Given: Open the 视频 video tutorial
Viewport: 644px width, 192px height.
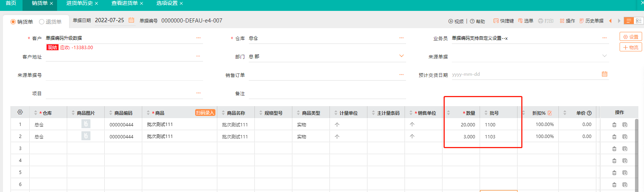Looking at the screenshot, I should point(456,21).
